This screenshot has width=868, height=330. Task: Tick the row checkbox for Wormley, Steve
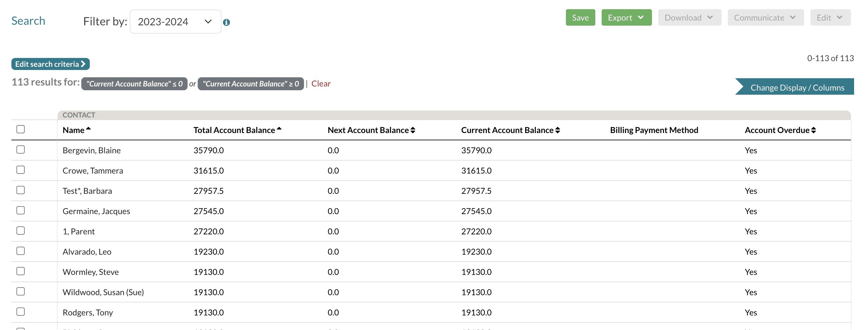[21, 271]
